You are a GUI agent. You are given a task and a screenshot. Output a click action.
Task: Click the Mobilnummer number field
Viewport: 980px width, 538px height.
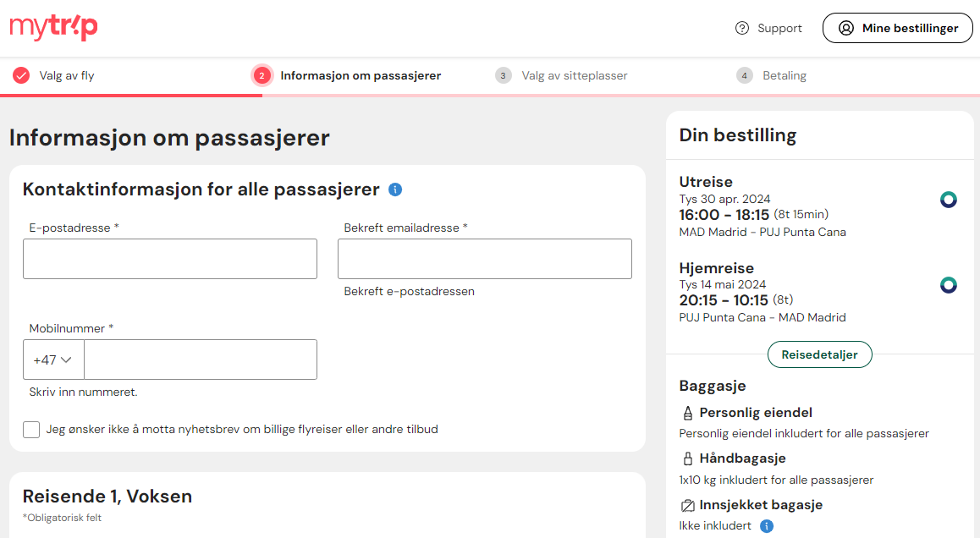pos(201,360)
